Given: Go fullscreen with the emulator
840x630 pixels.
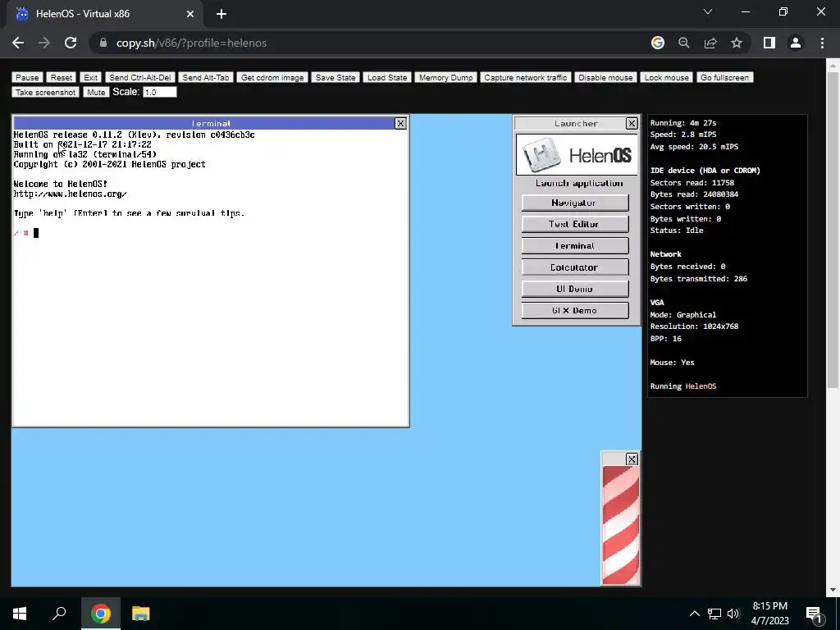Looking at the screenshot, I should pyautogui.click(x=725, y=78).
